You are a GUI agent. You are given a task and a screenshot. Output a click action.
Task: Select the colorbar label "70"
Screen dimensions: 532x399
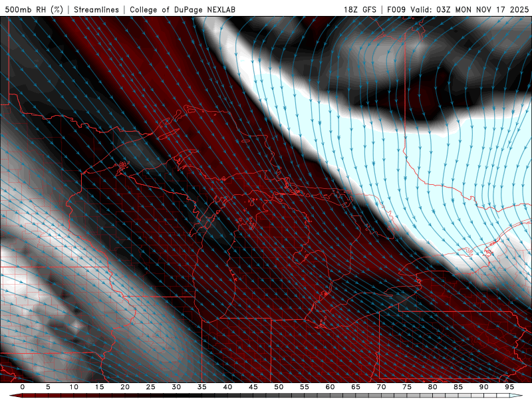click(381, 387)
